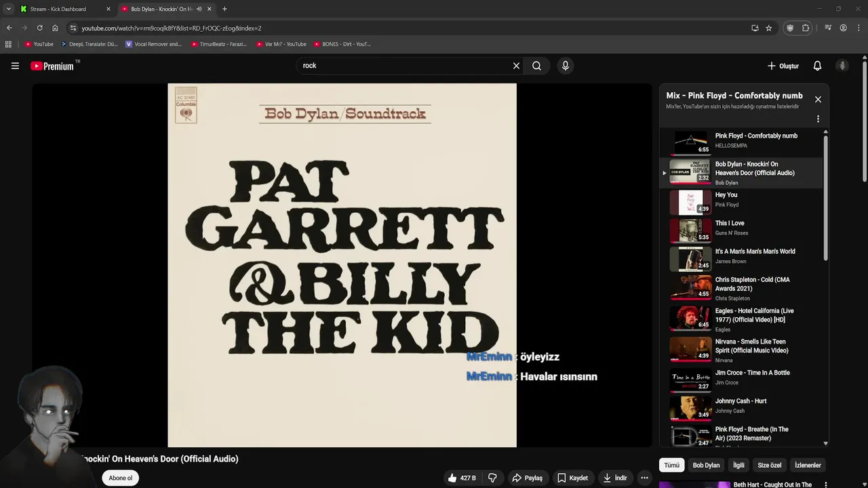Open YouTube account avatar menu
The width and height of the screenshot is (868, 488).
[842, 66]
